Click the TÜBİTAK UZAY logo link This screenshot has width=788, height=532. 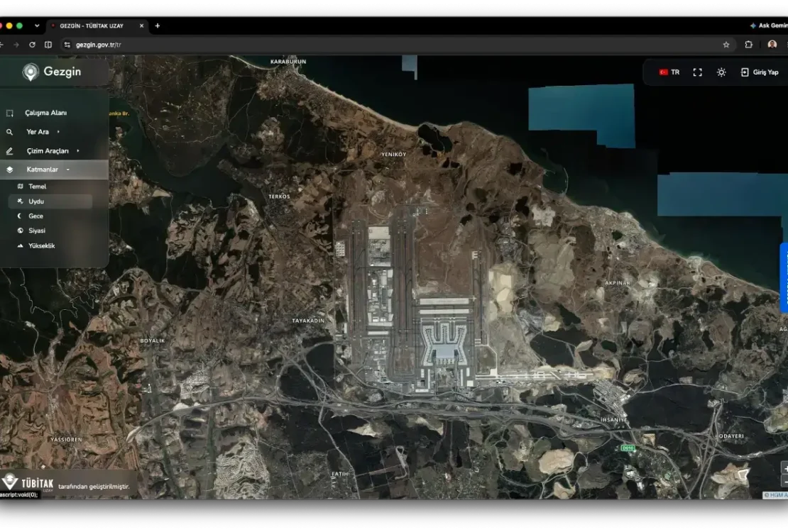[x=28, y=483]
